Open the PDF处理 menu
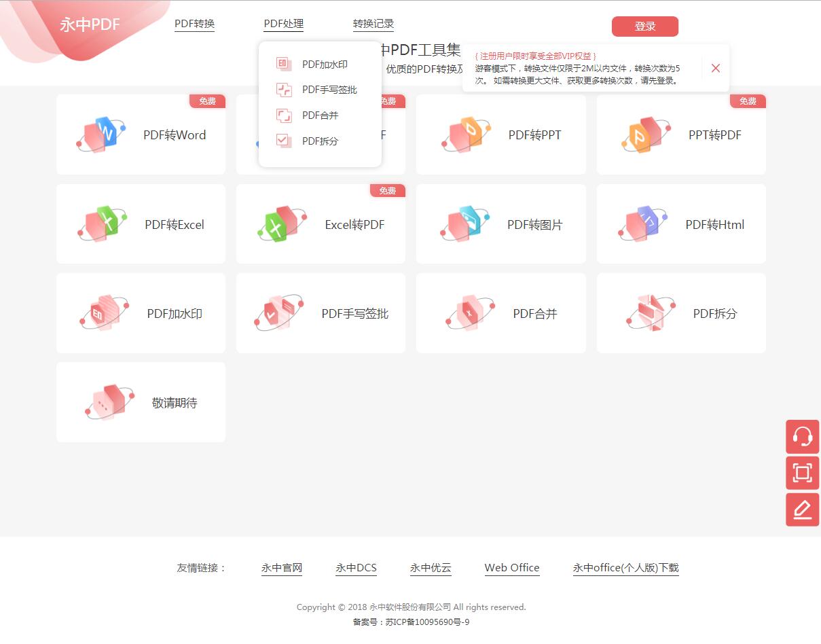This screenshot has width=821, height=644. 284,24
